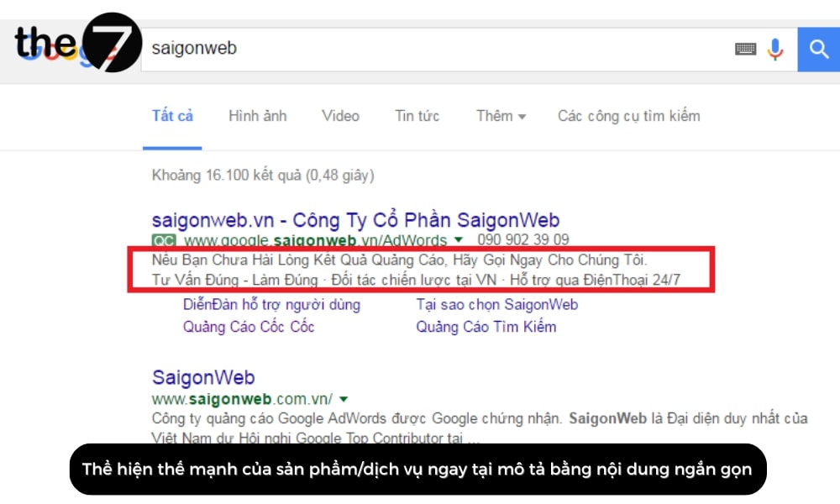Open the saigonweb.vn Công Ty Cổ Phần ad title

pyautogui.click(x=355, y=220)
